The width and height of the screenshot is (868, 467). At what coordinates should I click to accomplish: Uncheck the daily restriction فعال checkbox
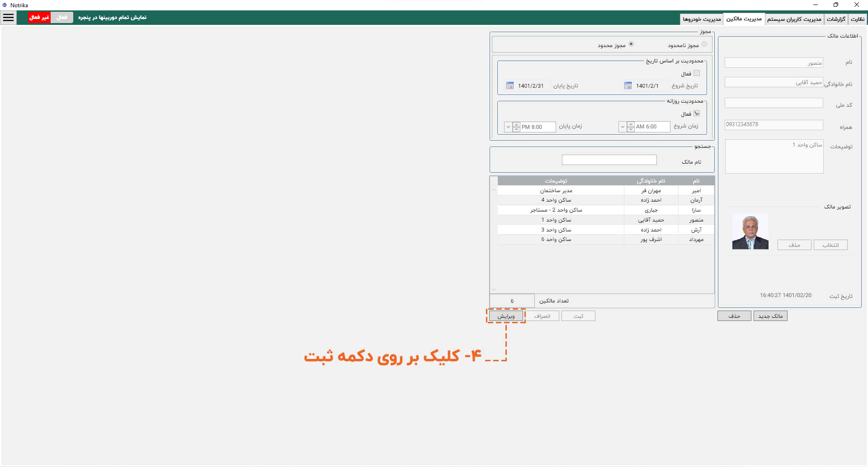697,113
